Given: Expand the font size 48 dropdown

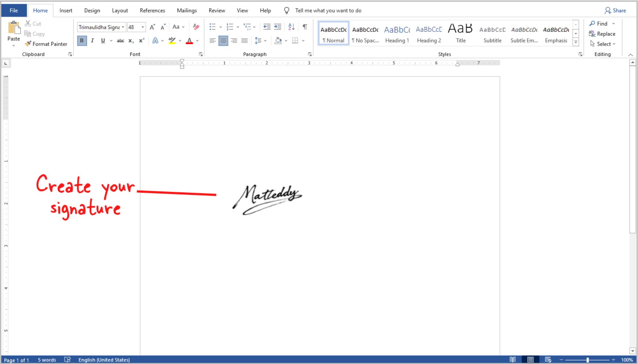Looking at the screenshot, I should tap(143, 27).
